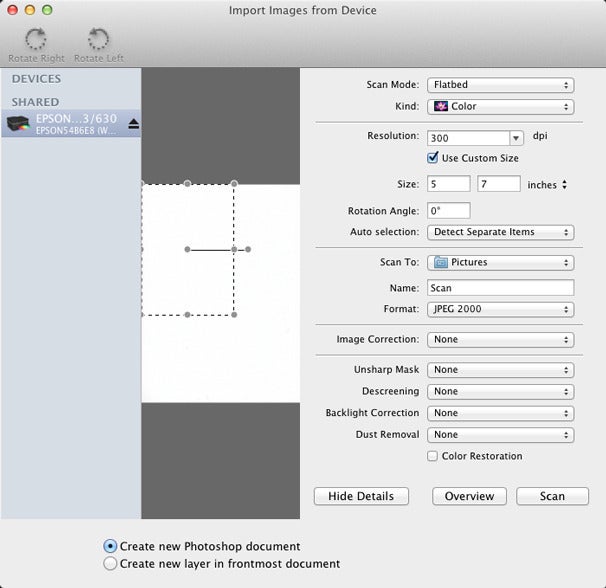Click the Rotation Angle field
The image size is (606, 588).
[x=449, y=211]
